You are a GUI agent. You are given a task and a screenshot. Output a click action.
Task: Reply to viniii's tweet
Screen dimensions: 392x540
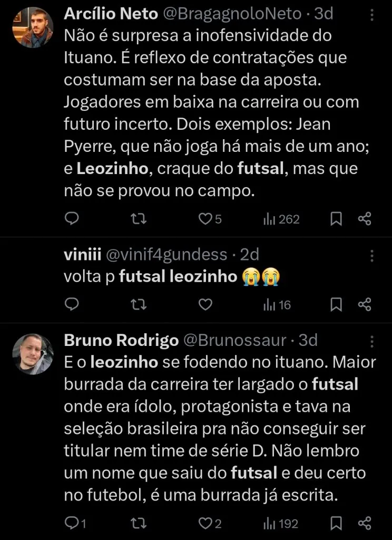pos(72,304)
